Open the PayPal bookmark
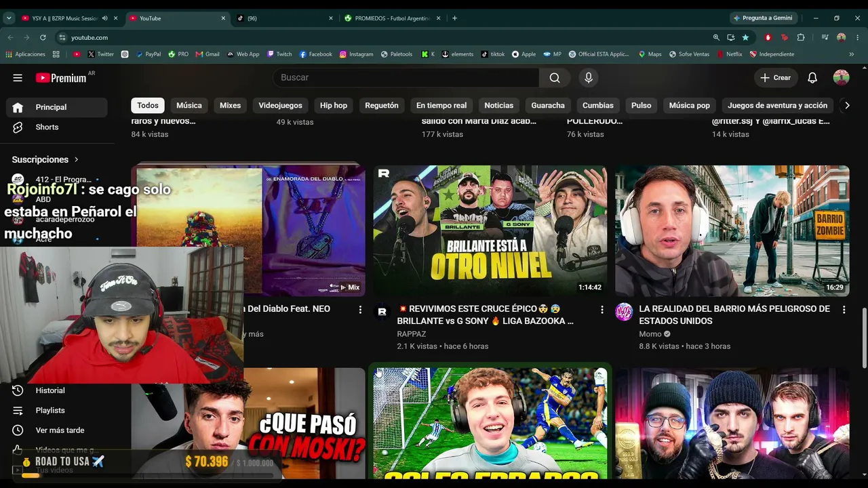Screen dimensions: 868x488 pos(149,54)
